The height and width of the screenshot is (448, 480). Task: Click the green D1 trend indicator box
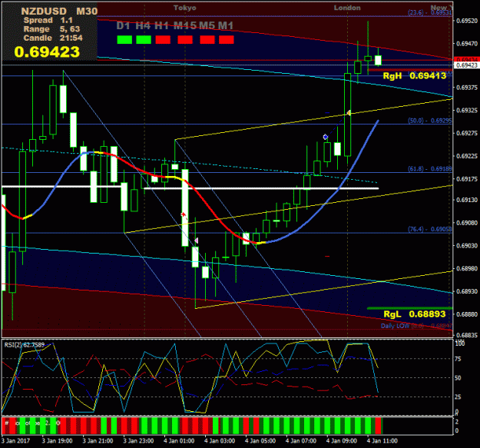(x=124, y=40)
